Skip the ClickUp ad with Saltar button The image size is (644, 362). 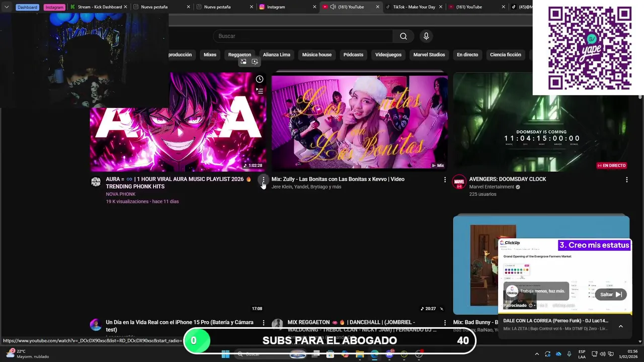click(611, 295)
